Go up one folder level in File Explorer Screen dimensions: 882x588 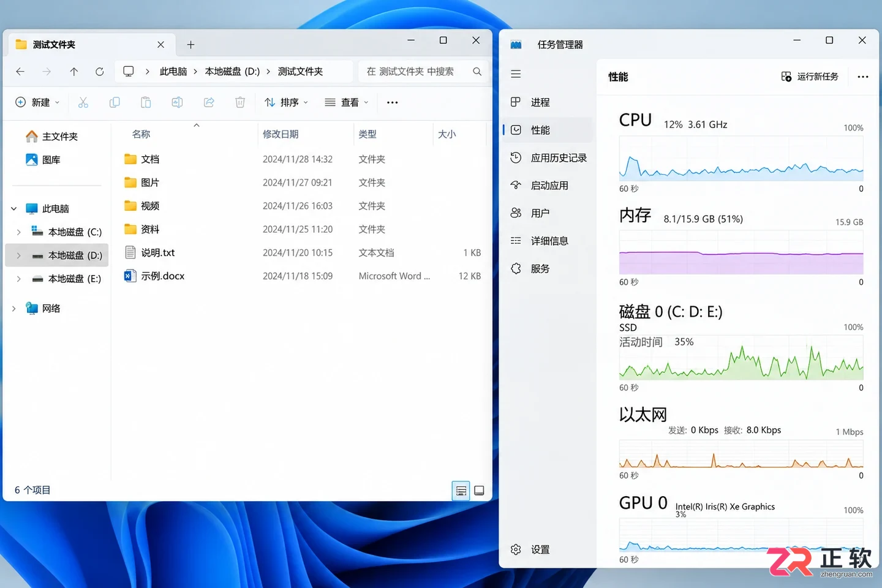(74, 72)
